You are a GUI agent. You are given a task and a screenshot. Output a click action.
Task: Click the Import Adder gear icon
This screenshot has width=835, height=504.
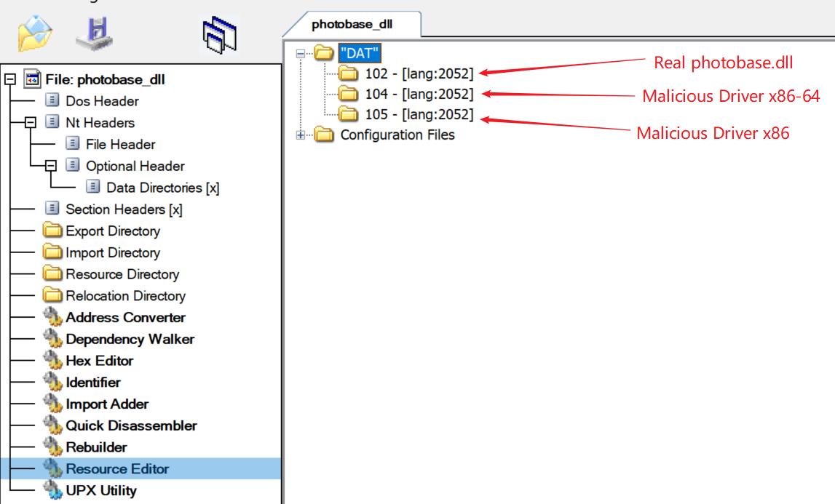coord(52,404)
